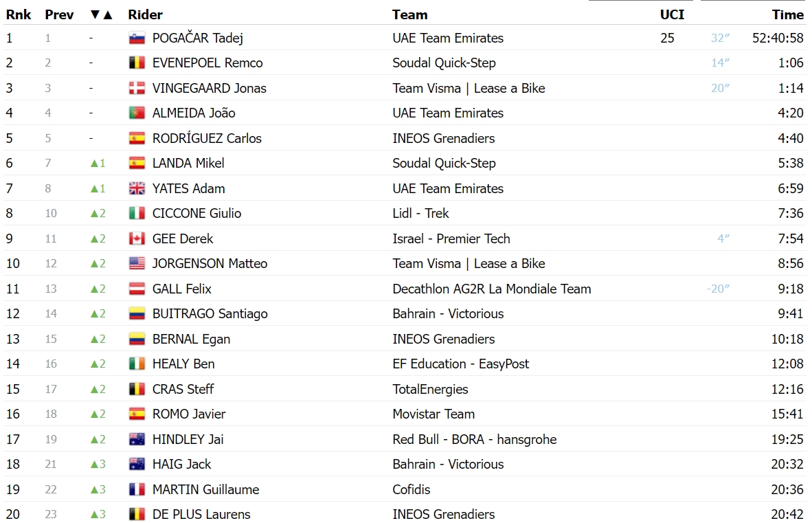Viewport: 812px width, 523px height.
Task: Click the UCI column header
Action: pyautogui.click(x=672, y=14)
